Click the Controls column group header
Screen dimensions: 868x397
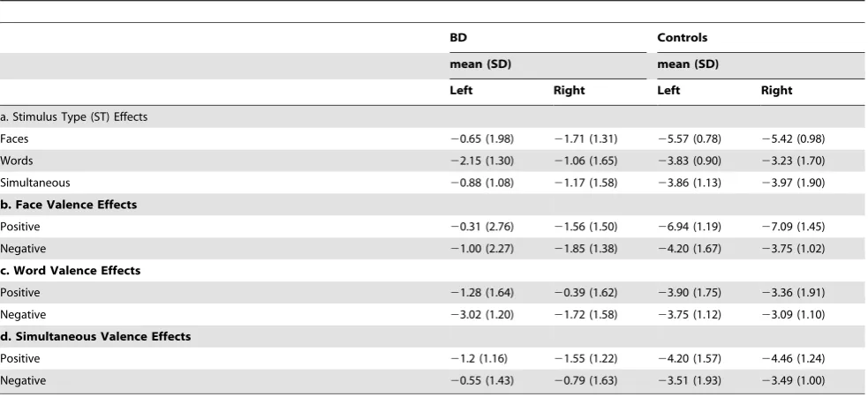pos(682,38)
